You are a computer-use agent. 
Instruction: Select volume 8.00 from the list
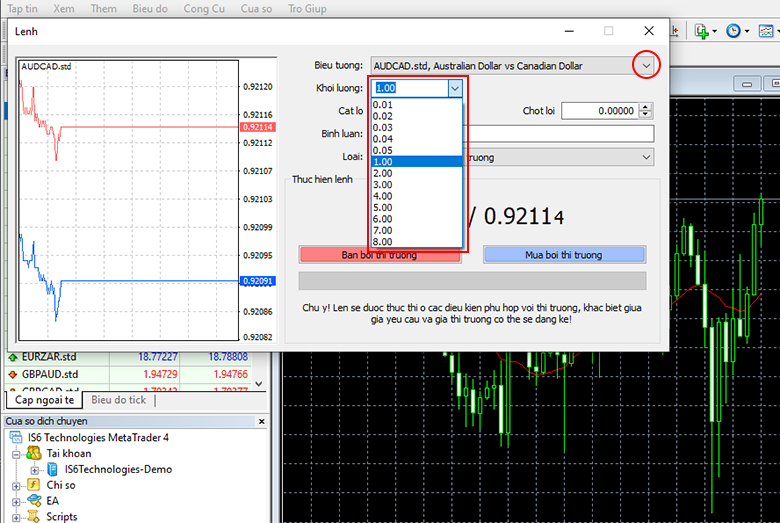pos(417,242)
